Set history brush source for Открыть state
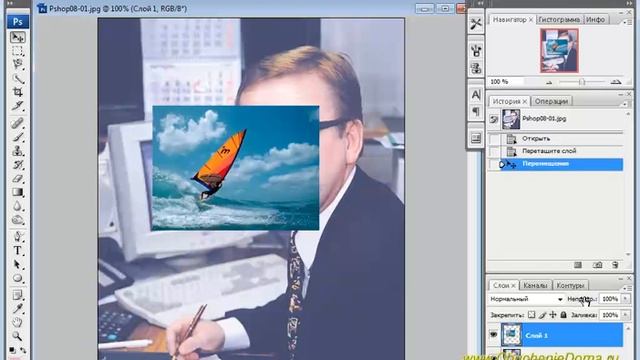The width and height of the screenshot is (640, 360). click(494, 139)
